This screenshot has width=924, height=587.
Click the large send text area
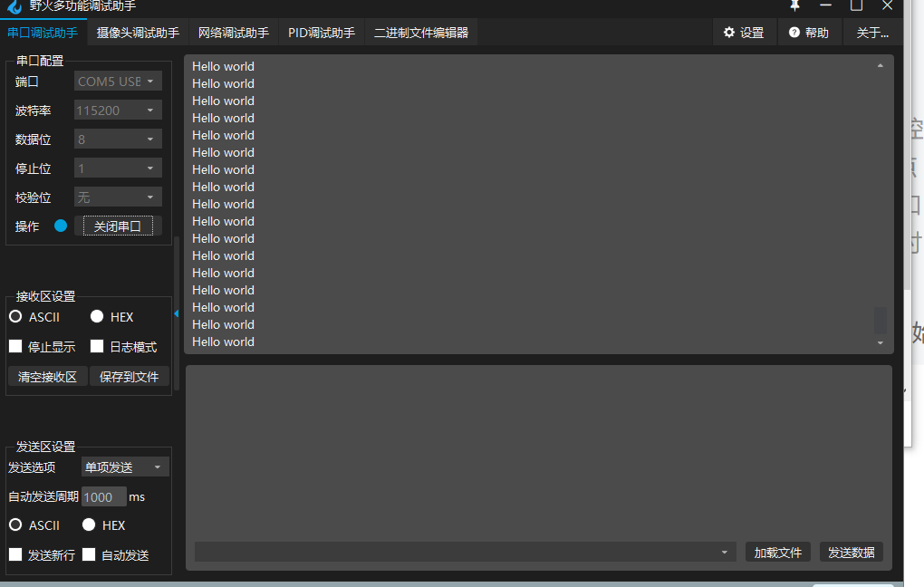pos(539,452)
